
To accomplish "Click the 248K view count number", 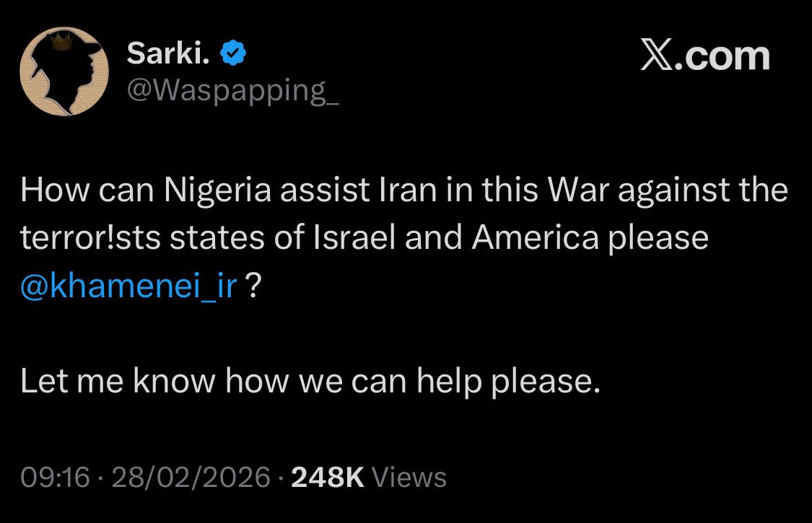I will 328,477.
